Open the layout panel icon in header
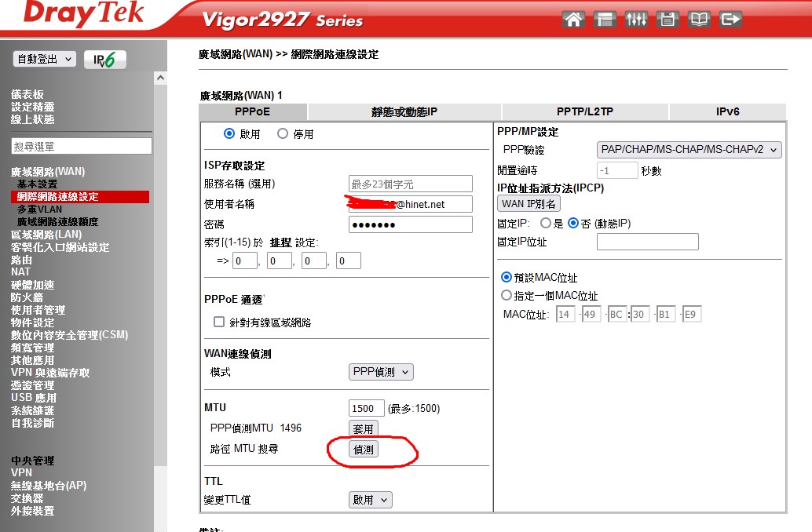The image size is (812, 532). point(605,20)
